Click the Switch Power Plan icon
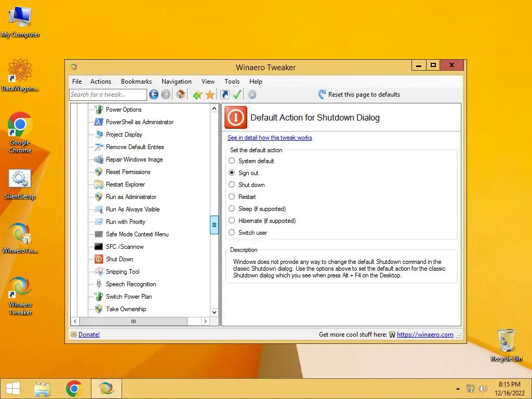532x399 pixels. pos(99,296)
